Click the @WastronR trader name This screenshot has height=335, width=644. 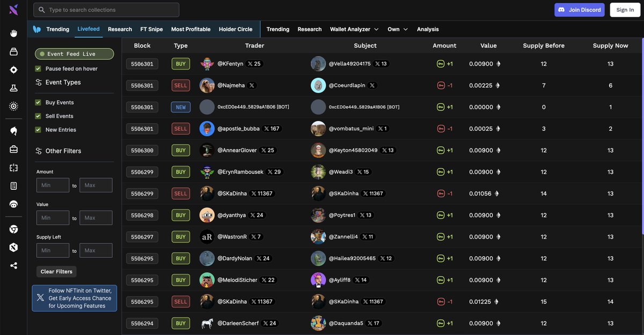coord(232,237)
